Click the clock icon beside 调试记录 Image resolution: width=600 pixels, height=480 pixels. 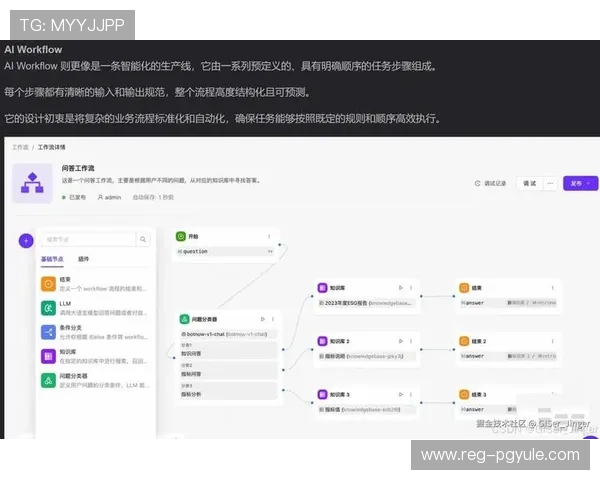pyautogui.click(x=478, y=183)
